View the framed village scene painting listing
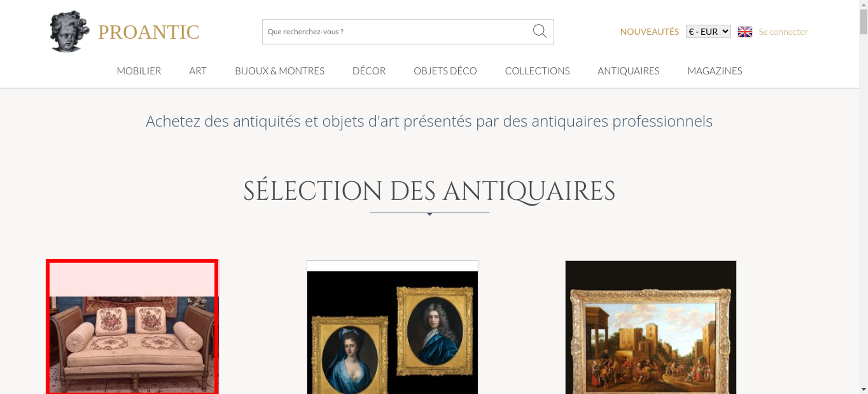 click(x=651, y=327)
